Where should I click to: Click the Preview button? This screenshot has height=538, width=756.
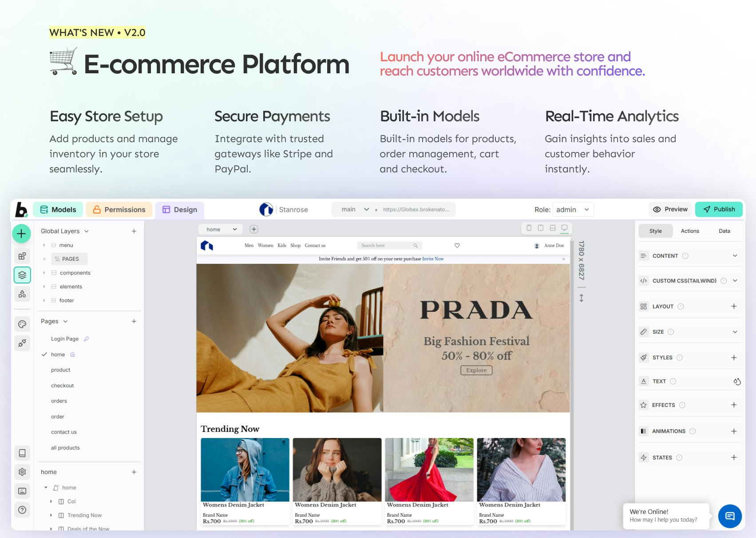tap(670, 209)
